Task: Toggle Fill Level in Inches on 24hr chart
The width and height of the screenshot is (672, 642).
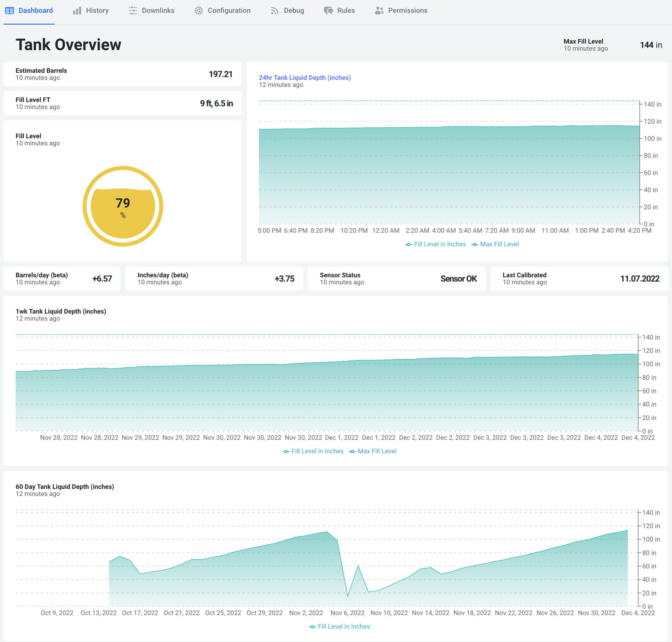Action: pos(435,244)
